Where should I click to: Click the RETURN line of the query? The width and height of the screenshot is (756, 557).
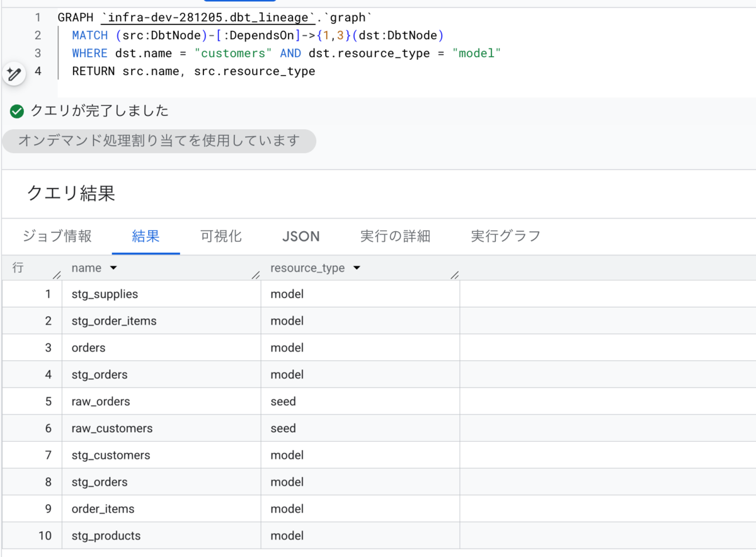(x=193, y=71)
